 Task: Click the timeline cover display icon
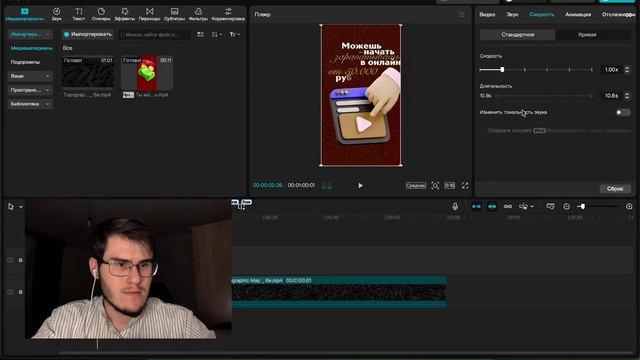pyautogui.click(x=550, y=207)
